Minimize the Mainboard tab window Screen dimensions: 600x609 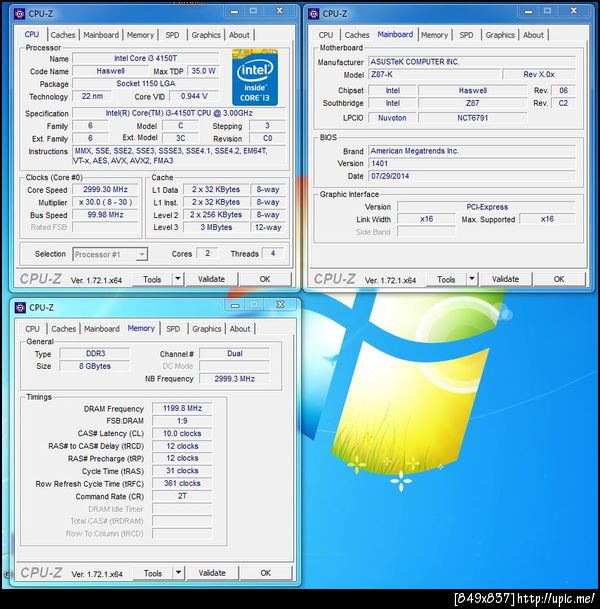tap(528, 11)
